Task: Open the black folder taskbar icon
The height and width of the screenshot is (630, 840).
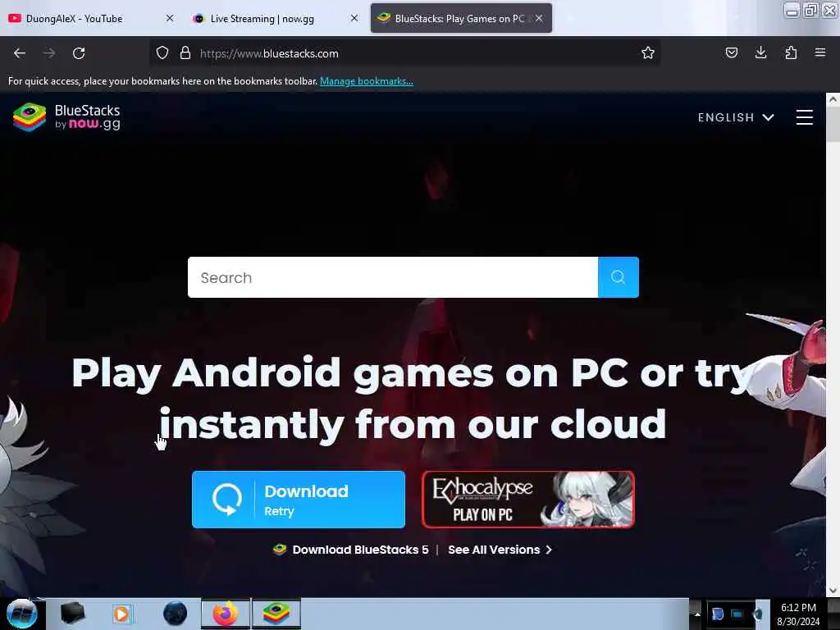Action: (x=72, y=614)
